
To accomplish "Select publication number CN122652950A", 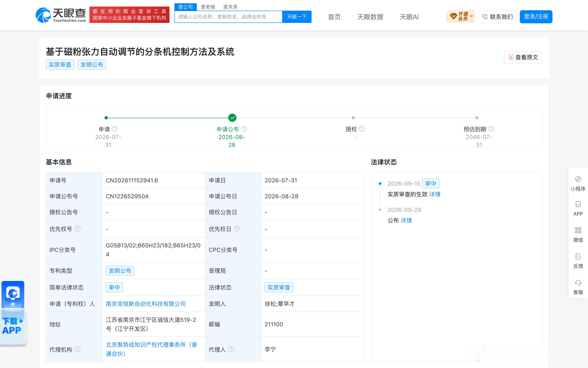I will tap(127, 196).
